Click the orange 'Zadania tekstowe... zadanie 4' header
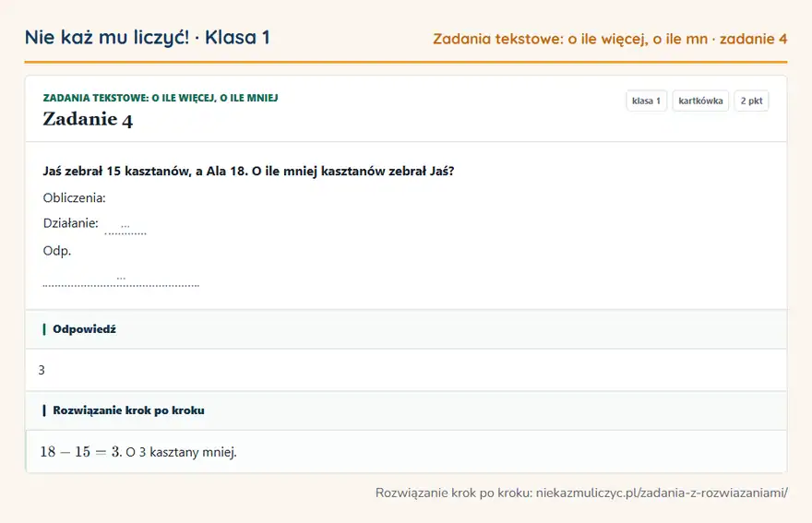 (610, 39)
